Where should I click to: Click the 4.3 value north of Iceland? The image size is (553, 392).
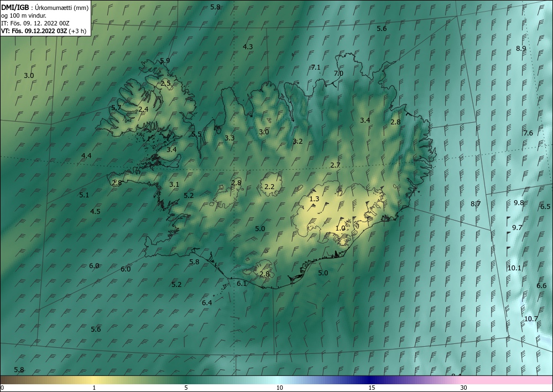pyautogui.click(x=248, y=46)
